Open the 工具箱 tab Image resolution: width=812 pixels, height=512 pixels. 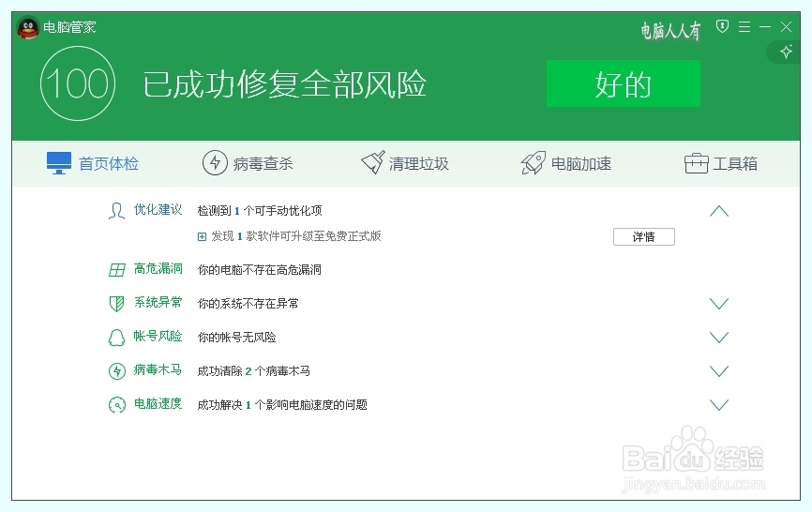(721, 163)
